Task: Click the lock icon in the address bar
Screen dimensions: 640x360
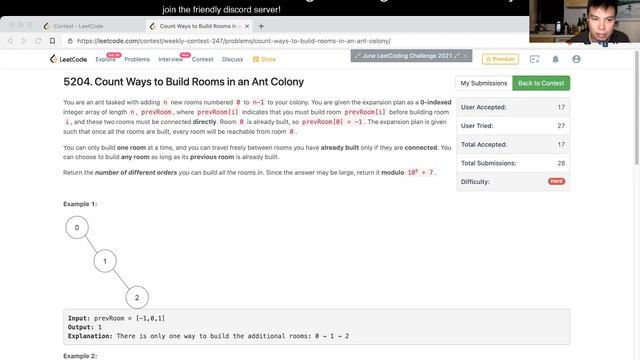Action: pyautogui.click(x=70, y=41)
